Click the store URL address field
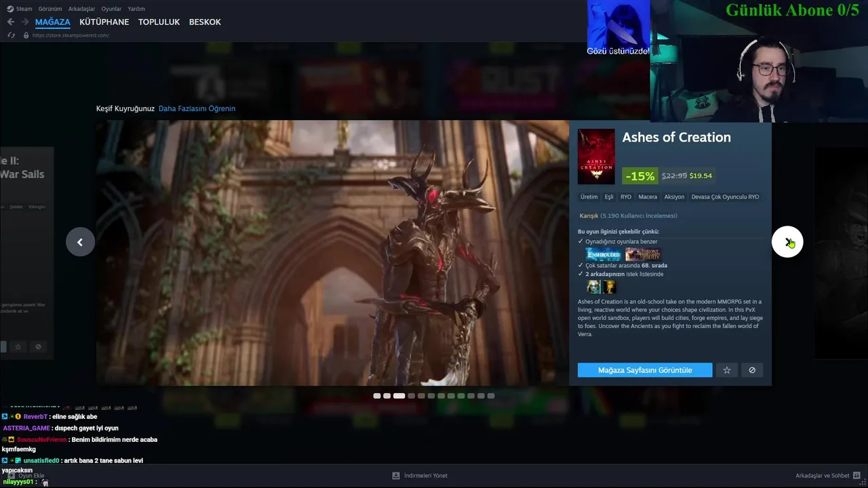 [x=71, y=35]
